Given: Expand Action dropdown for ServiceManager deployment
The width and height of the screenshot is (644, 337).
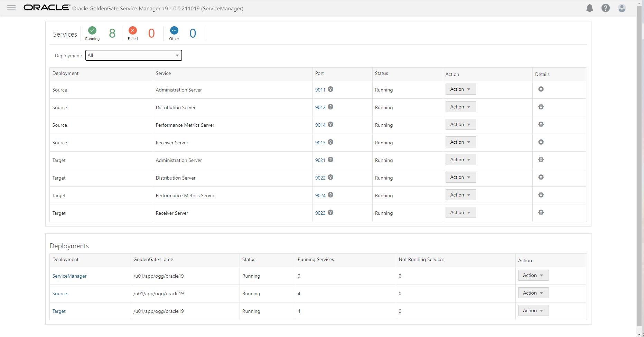Looking at the screenshot, I should click(533, 276).
